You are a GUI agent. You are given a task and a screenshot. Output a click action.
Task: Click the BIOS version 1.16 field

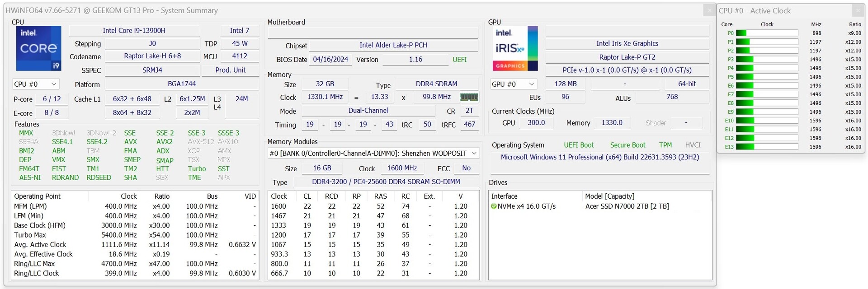pos(415,60)
